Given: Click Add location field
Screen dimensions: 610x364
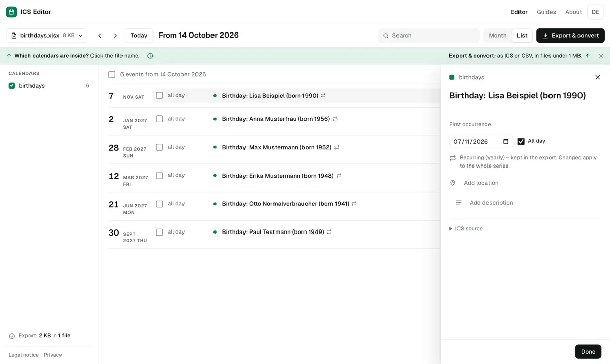Looking at the screenshot, I should point(481,183).
